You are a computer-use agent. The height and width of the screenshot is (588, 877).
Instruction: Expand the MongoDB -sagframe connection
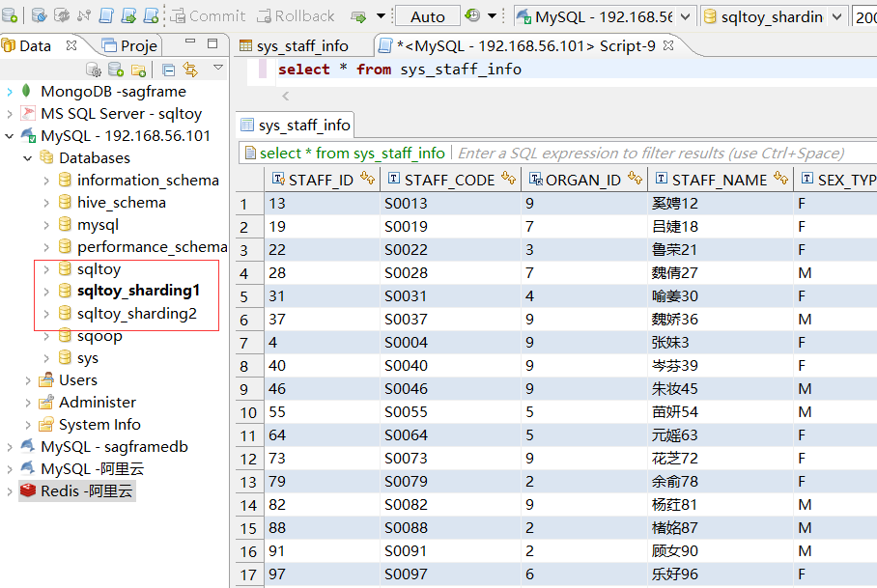click(10, 92)
